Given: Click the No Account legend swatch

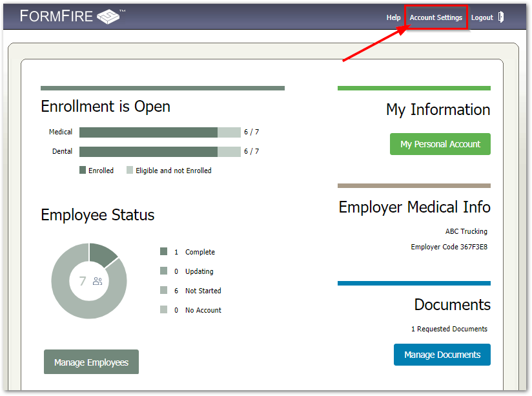Looking at the screenshot, I should [163, 309].
